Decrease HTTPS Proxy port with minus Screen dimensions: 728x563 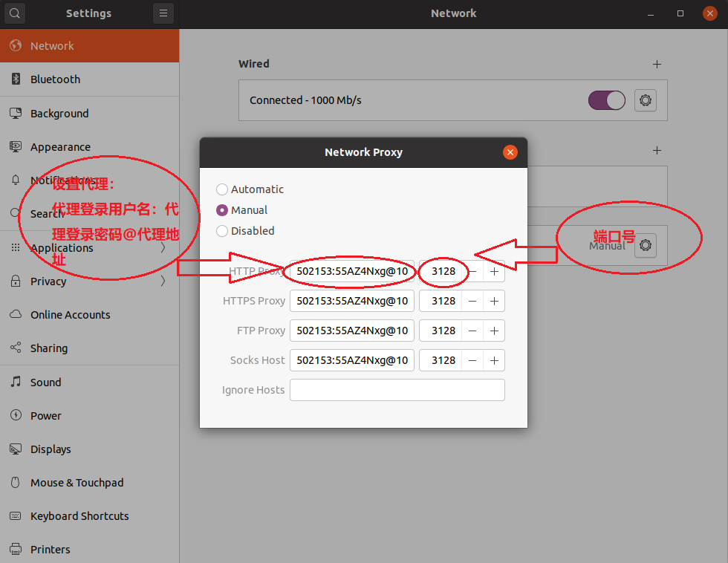pyautogui.click(x=472, y=302)
